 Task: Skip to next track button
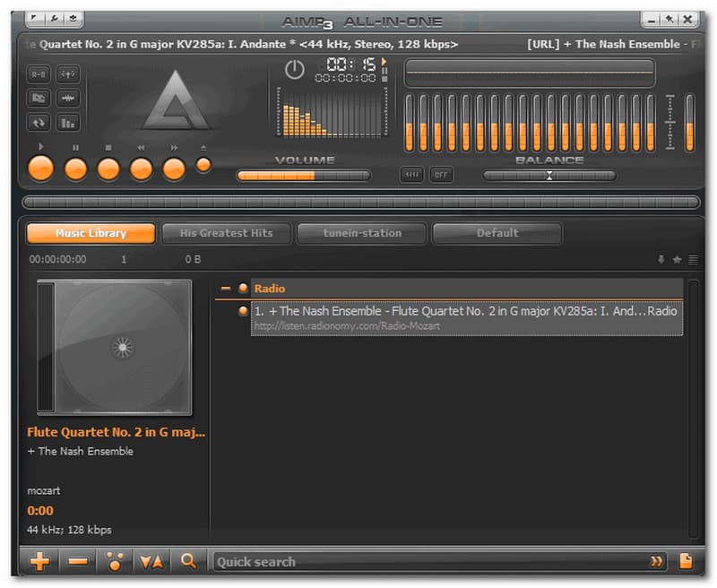[174, 169]
